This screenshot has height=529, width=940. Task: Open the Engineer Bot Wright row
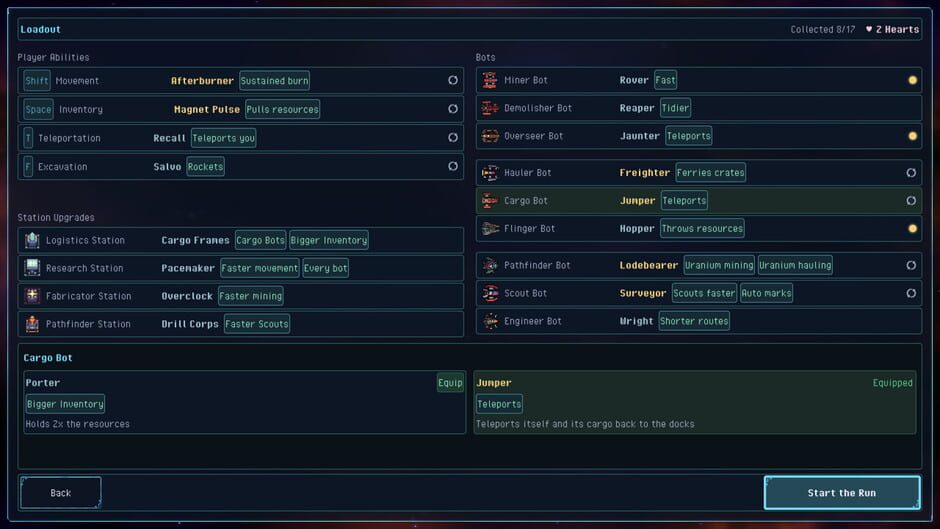pyautogui.click(x=698, y=321)
